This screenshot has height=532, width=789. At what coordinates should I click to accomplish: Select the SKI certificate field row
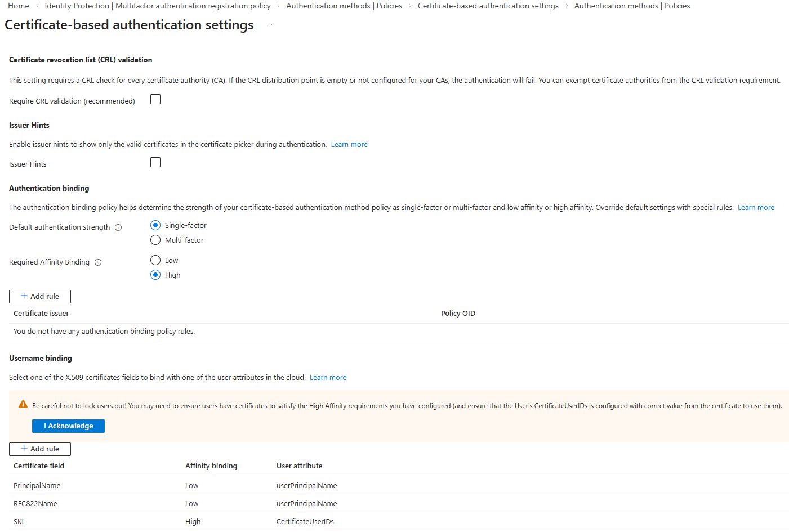[19, 522]
